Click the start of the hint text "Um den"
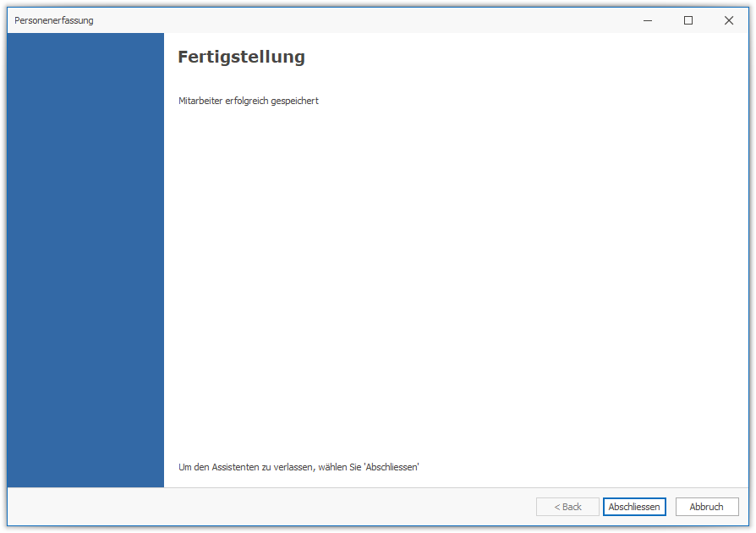Viewport: 756px width, 533px height. (x=191, y=467)
